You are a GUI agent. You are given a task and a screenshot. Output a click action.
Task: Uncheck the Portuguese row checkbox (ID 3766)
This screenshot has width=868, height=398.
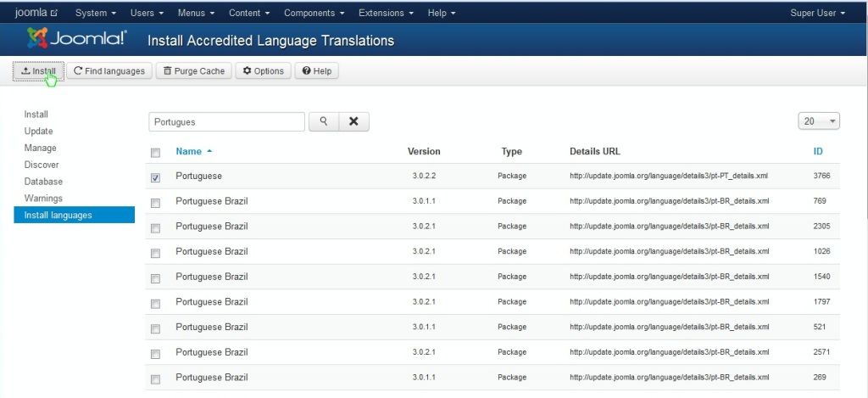click(x=156, y=178)
